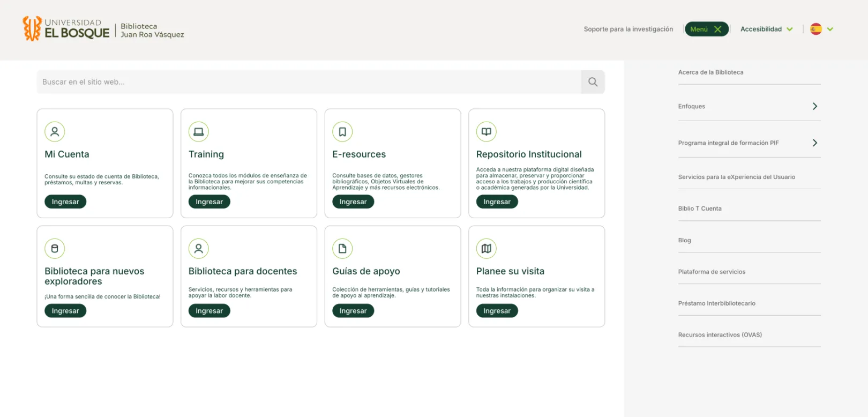This screenshot has height=417, width=868.
Task: Click the Universidad El Bosque logo
Action: 66,29
